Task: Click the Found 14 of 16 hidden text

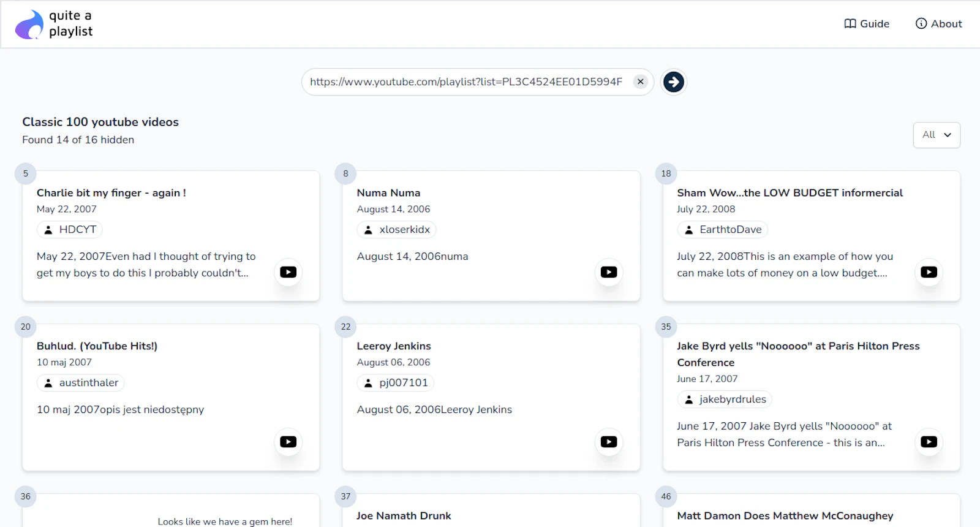Action: tap(78, 140)
